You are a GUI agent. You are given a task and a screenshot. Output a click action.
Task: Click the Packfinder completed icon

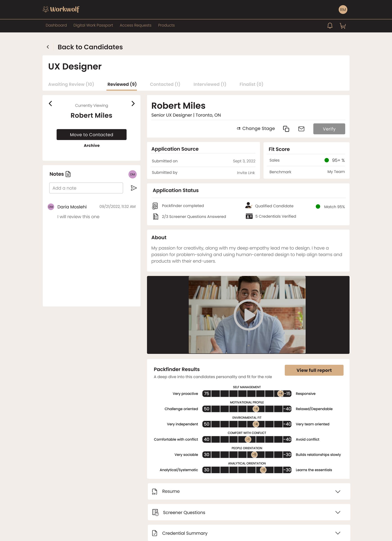click(x=155, y=206)
